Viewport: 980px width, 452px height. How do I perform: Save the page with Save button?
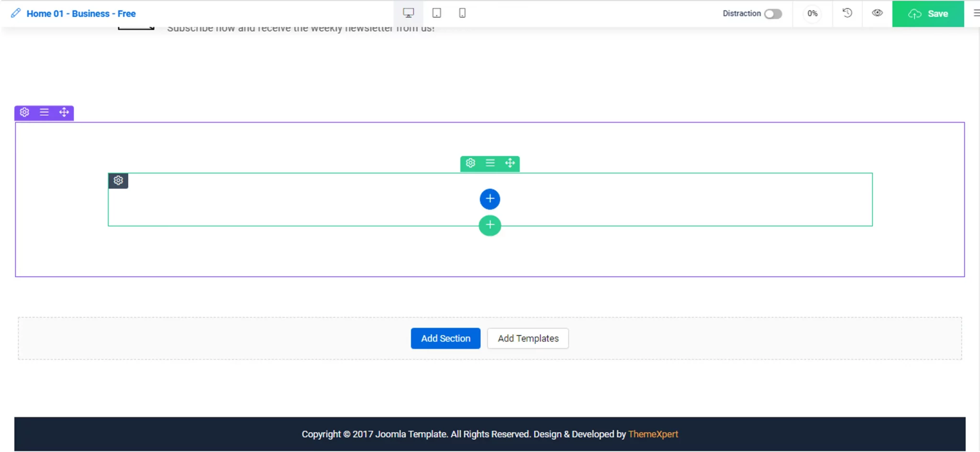[x=927, y=14]
